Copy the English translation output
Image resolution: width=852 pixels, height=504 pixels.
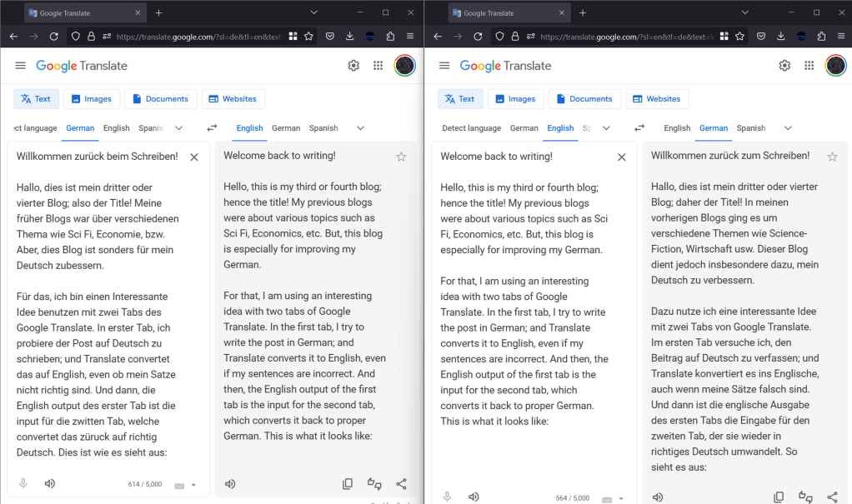pyautogui.click(x=348, y=483)
